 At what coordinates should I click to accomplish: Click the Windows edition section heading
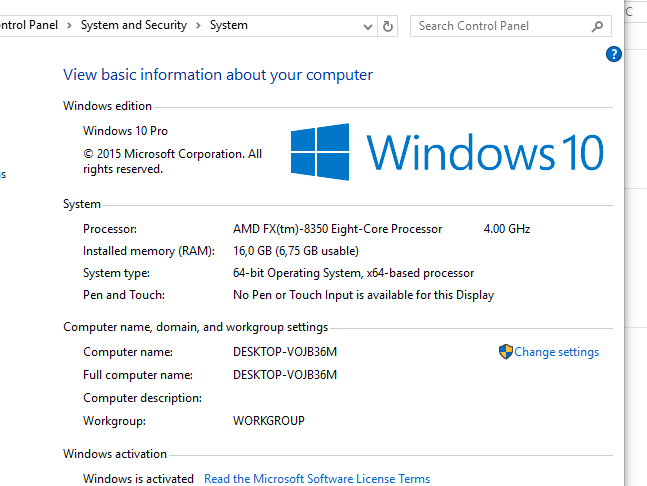pos(107,106)
